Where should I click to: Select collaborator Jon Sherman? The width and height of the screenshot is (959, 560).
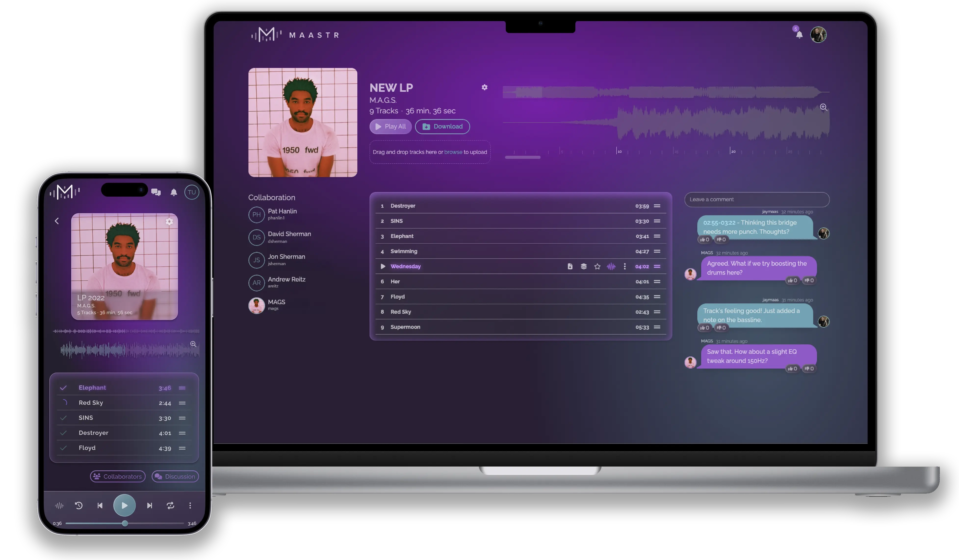pos(277,260)
